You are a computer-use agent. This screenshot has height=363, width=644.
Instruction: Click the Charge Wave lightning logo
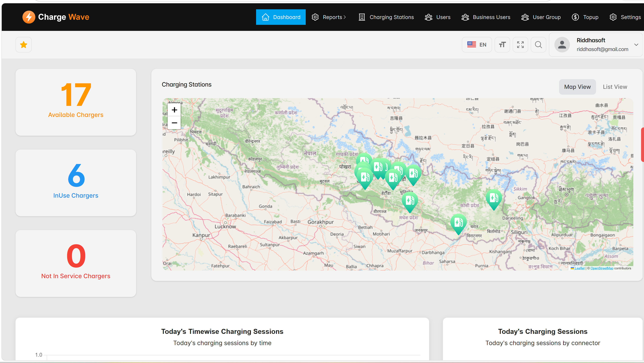point(29,17)
